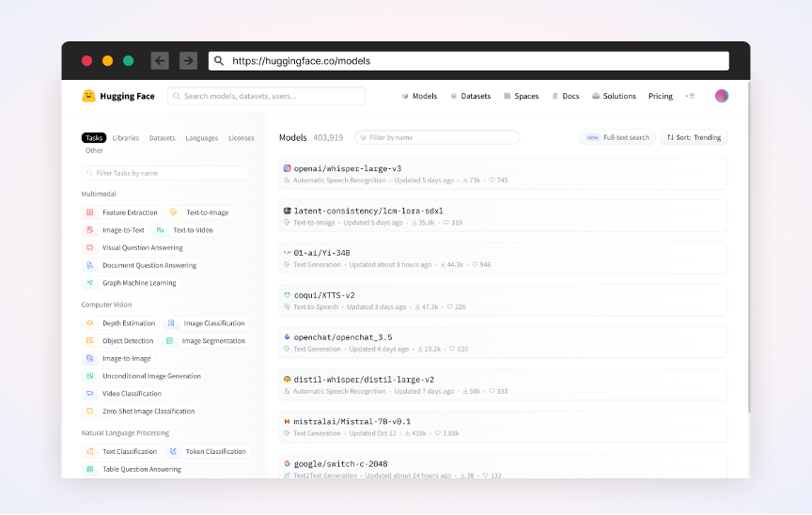This screenshot has width=812, height=515.
Task: Open openai/whisper-large-v3 model
Action: 503,174
